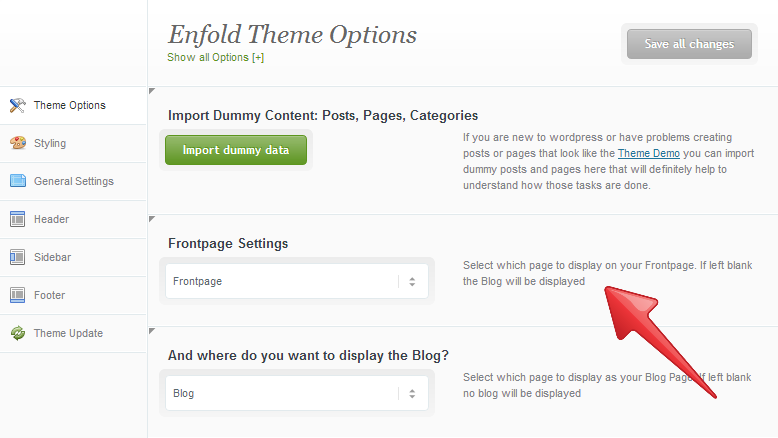Image resolution: width=778 pixels, height=438 pixels.
Task: Click the Blog dropdown arrow stepper
Action: click(412, 394)
